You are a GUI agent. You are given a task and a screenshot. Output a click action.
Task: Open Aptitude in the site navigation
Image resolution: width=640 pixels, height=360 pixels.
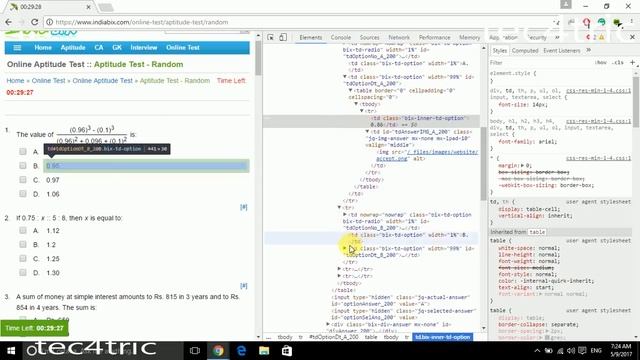[x=73, y=48]
